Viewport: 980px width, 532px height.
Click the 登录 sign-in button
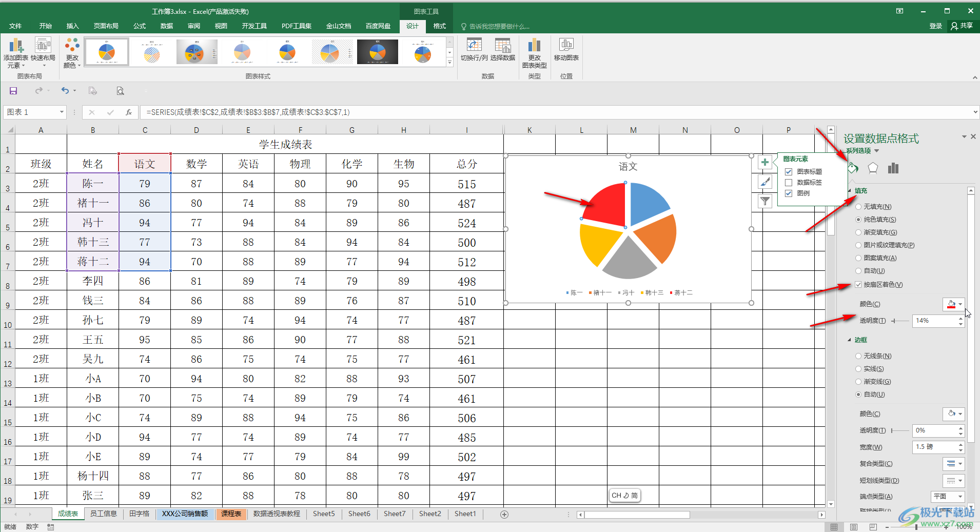tap(936, 26)
